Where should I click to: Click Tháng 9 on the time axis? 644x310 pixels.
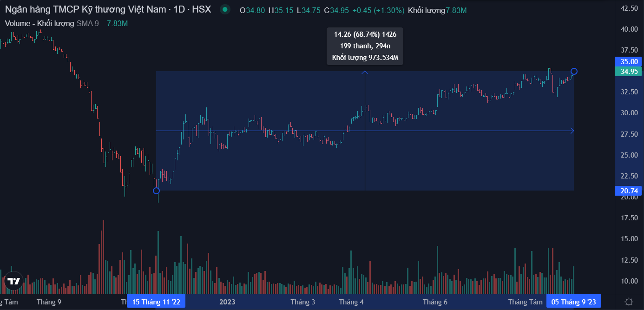49,302
